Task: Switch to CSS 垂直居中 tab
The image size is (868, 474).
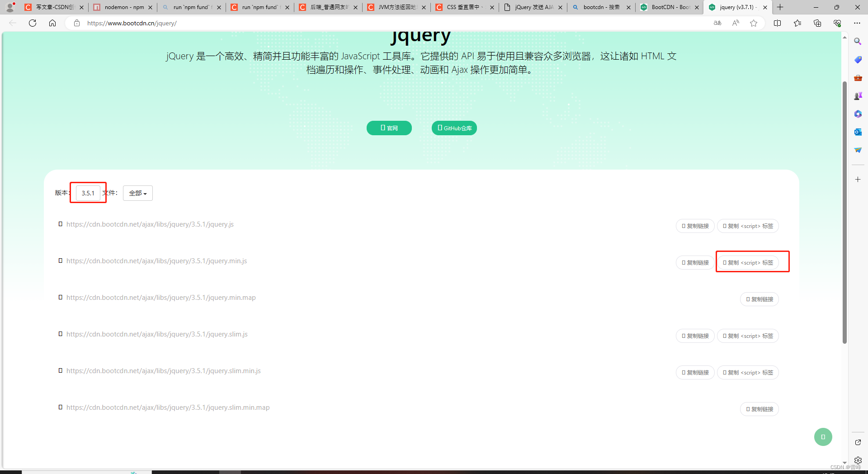Action: (x=464, y=7)
